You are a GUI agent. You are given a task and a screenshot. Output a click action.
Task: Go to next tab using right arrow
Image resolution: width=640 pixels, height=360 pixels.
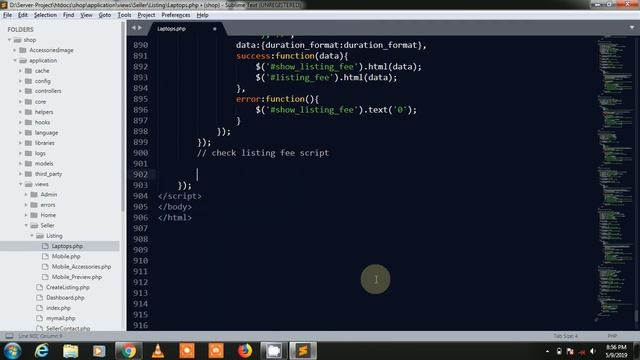click(140, 28)
